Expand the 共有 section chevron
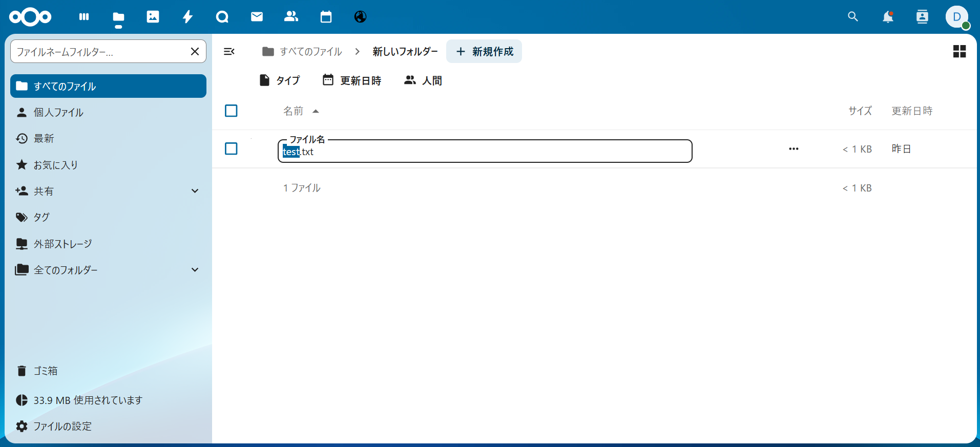The height and width of the screenshot is (447, 980). tap(195, 191)
